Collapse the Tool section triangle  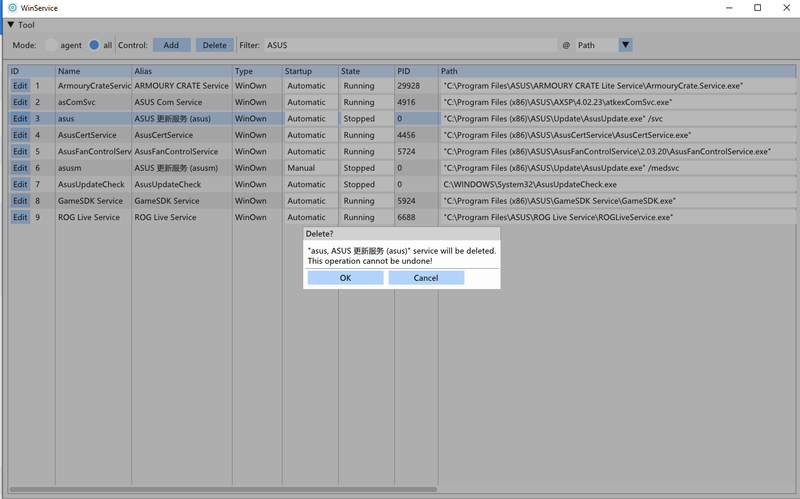click(x=10, y=24)
